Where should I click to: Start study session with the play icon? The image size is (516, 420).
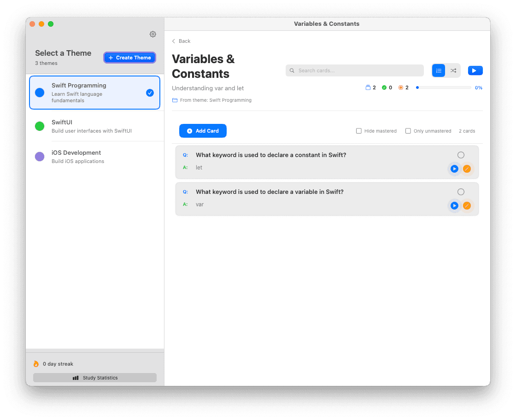475,70
